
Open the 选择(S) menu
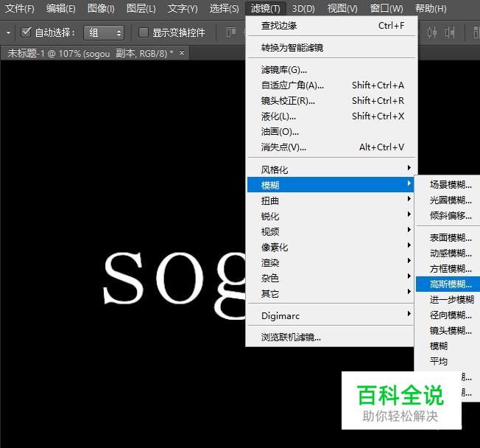[x=224, y=8]
